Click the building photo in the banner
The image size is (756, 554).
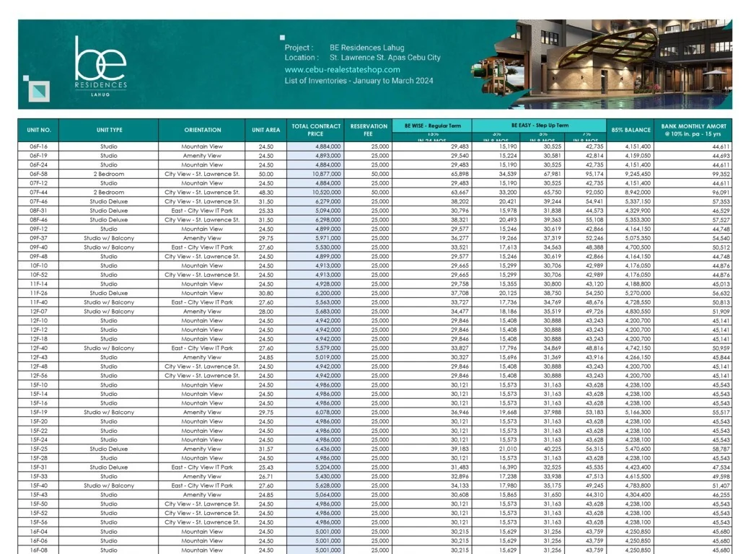click(602, 64)
